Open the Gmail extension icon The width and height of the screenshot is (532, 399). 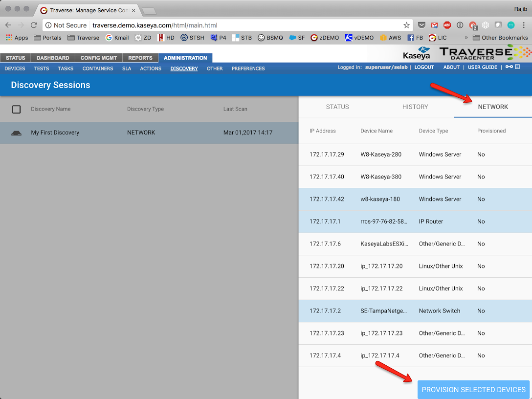[x=434, y=25]
